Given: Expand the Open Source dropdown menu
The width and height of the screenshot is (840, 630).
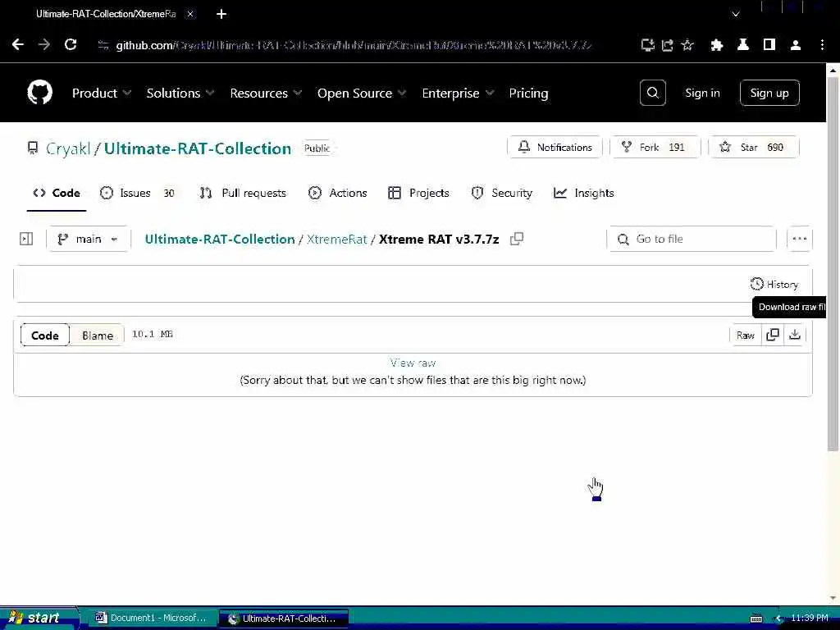Looking at the screenshot, I should point(362,94).
